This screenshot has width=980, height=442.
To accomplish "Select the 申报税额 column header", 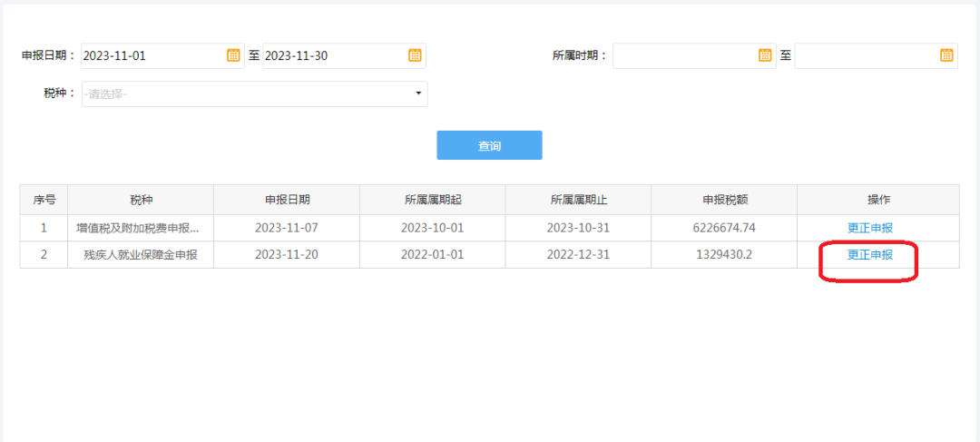I will (x=724, y=200).
